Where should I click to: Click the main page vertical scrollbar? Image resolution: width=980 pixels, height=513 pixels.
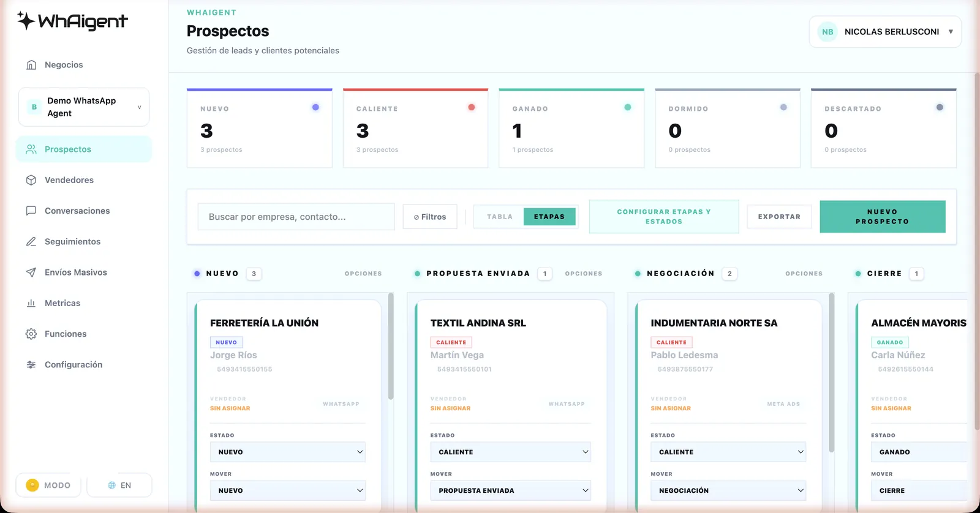[x=977, y=251]
